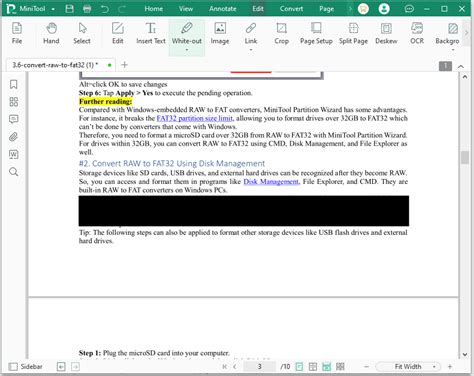Run the Deskew tool
474x376 pixels.
click(x=386, y=33)
